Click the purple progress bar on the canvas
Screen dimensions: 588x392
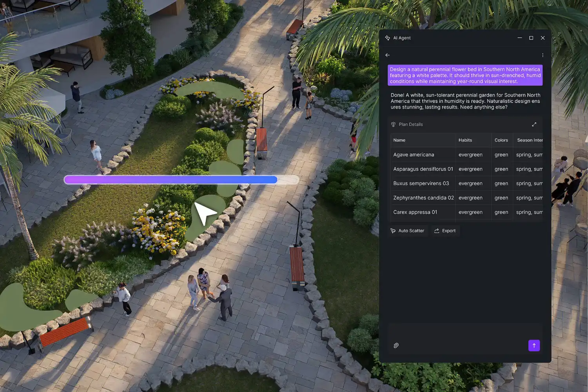(x=171, y=179)
